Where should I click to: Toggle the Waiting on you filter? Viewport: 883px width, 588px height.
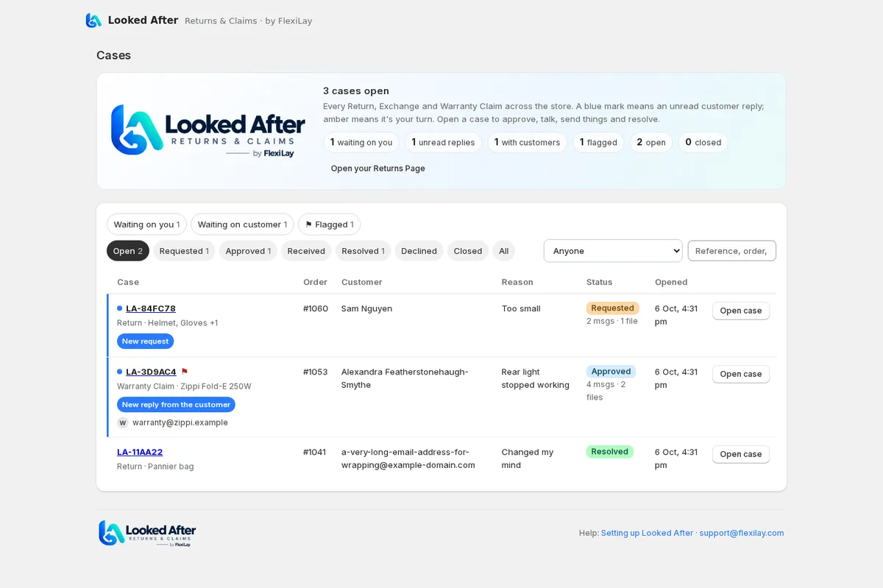[x=146, y=224]
